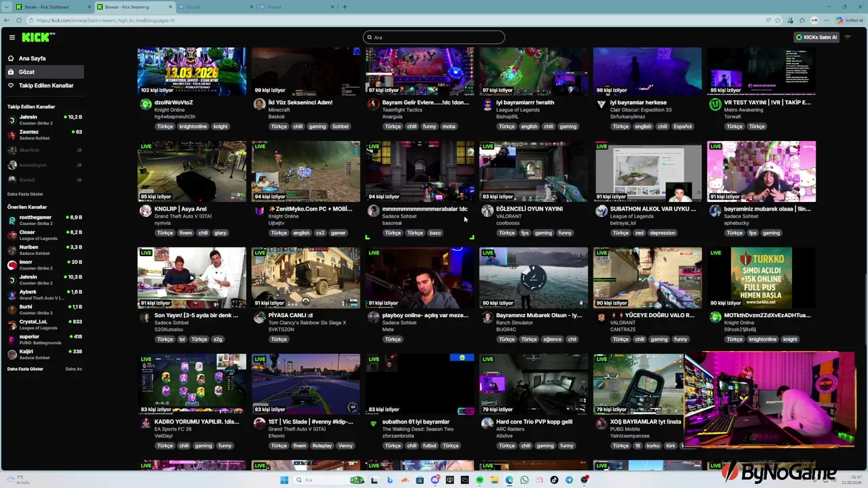Open TikTok from the taskbar
868x488 pixels.
[x=554, y=480]
